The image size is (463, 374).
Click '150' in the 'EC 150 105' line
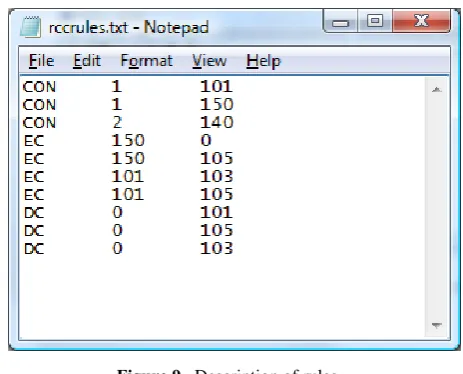[128, 159]
